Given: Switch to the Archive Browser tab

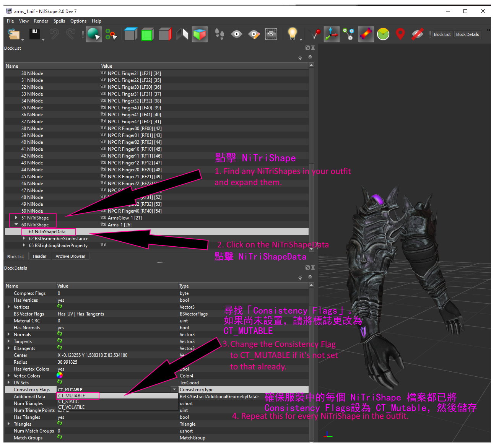Looking at the screenshot, I should point(70,256).
